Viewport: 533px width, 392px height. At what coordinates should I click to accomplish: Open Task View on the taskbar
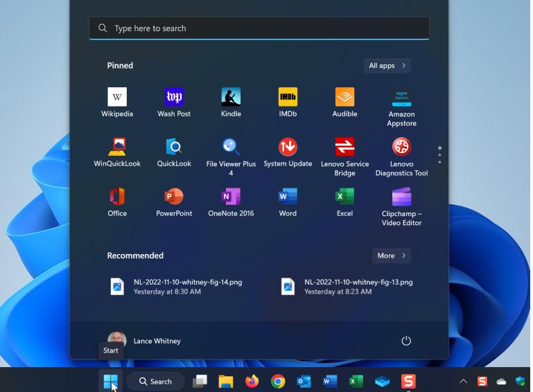200,382
